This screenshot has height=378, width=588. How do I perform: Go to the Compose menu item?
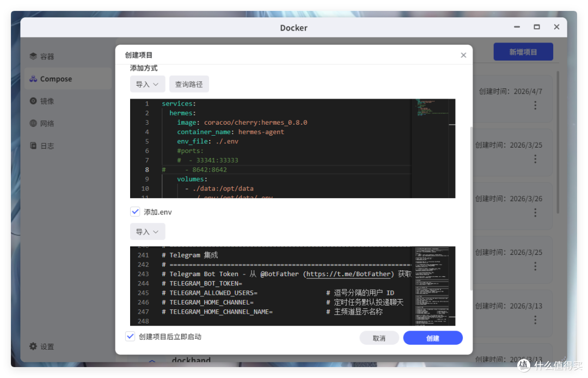(68, 79)
